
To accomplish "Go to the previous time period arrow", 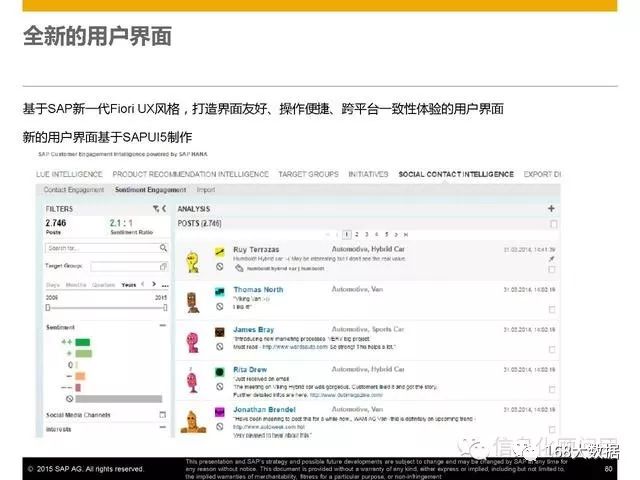I will pos(142,284).
